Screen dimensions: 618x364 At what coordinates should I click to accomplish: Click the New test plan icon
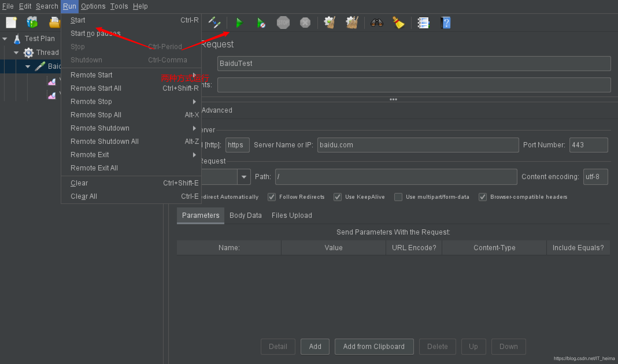point(11,23)
